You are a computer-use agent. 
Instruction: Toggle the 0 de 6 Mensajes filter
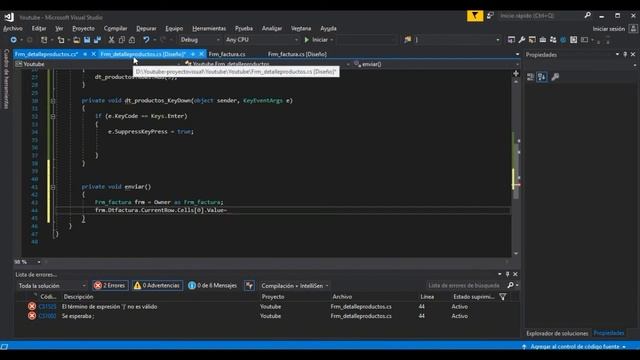pyautogui.click(x=212, y=286)
